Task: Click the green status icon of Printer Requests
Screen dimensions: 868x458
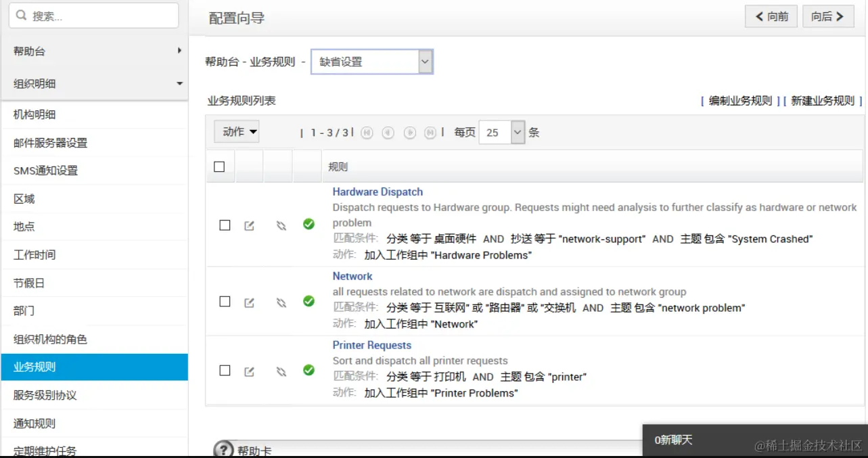Action: (x=309, y=371)
